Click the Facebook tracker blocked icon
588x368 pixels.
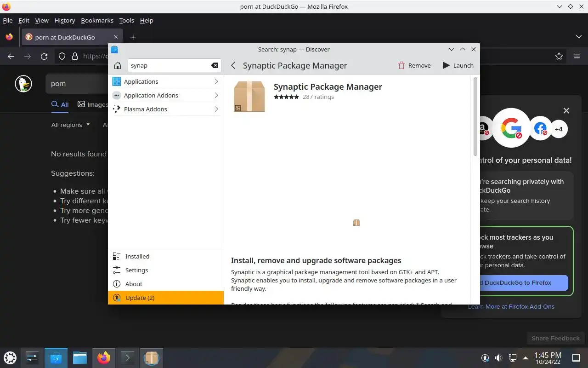point(541,128)
